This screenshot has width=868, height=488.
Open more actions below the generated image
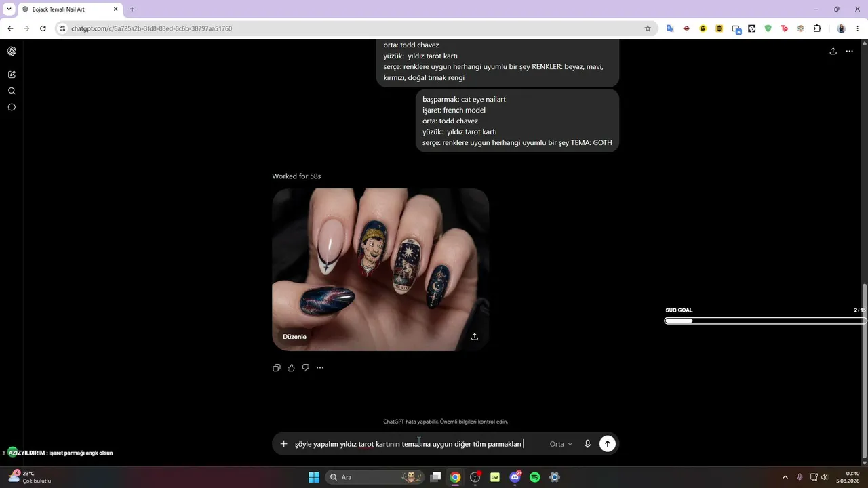[x=320, y=368]
